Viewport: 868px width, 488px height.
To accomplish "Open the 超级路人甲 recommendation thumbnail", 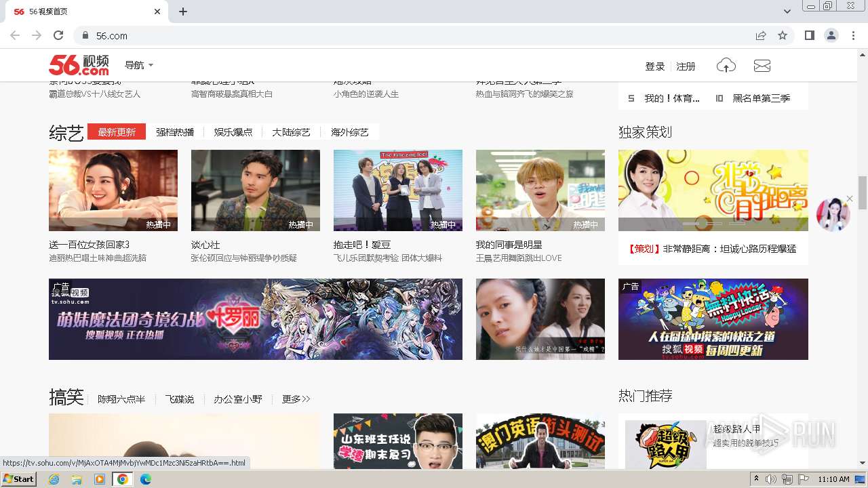I will click(666, 445).
